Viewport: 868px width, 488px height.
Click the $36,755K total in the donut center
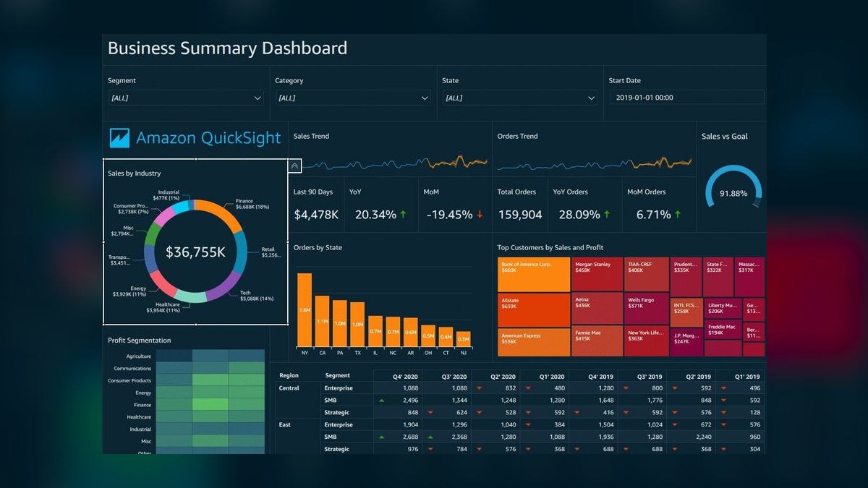195,252
